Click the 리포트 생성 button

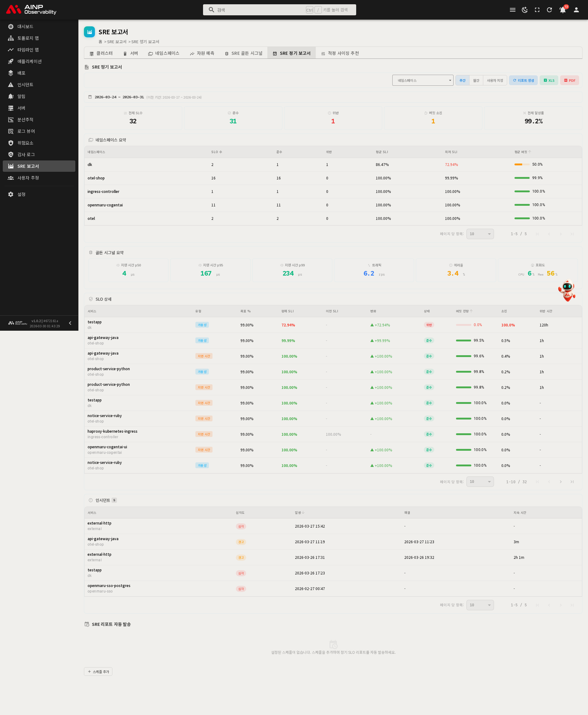click(523, 80)
